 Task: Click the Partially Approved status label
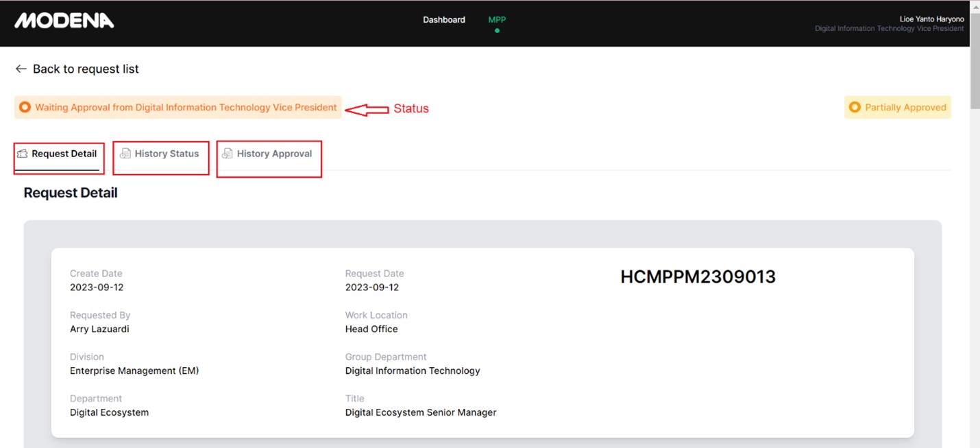click(905, 107)
